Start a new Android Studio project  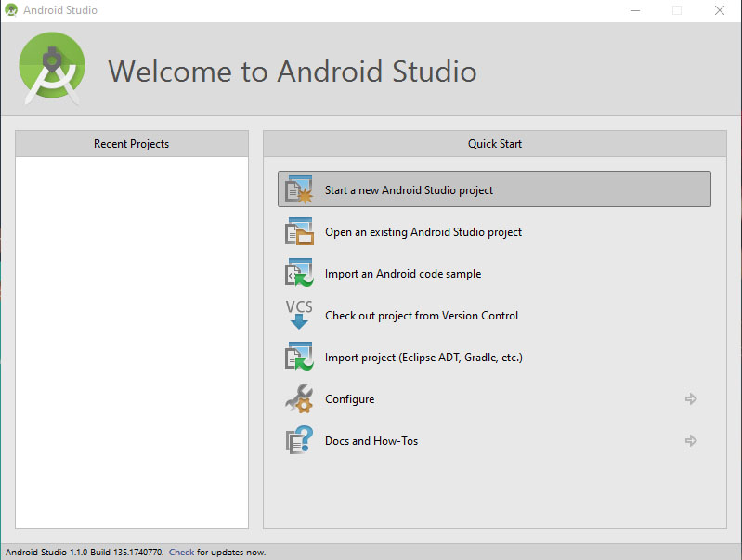pos(494,189)
